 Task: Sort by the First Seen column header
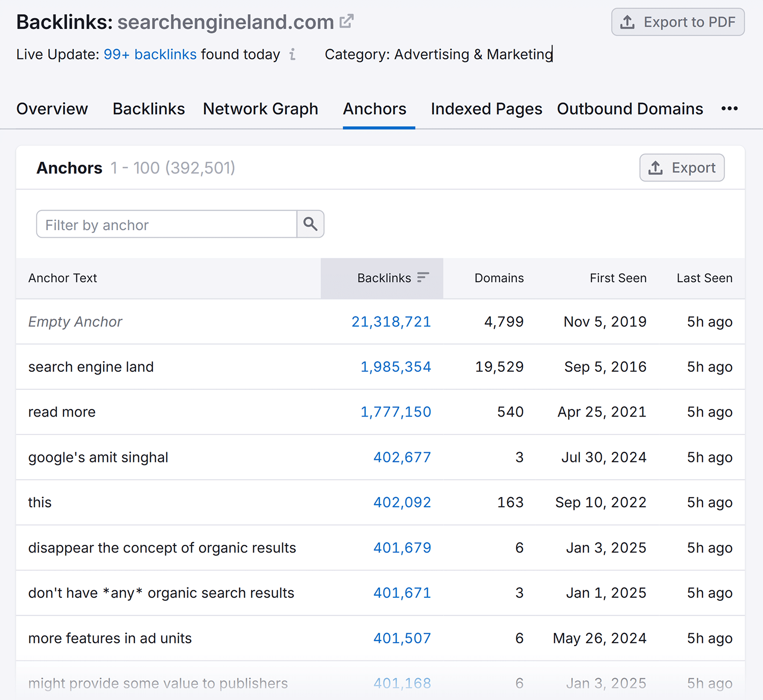coord(618,278)
